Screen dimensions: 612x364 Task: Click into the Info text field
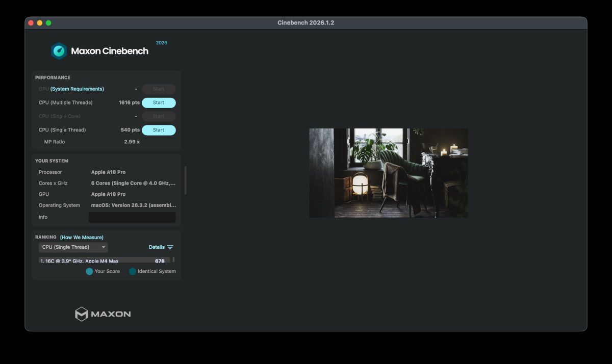click(132, 218)
